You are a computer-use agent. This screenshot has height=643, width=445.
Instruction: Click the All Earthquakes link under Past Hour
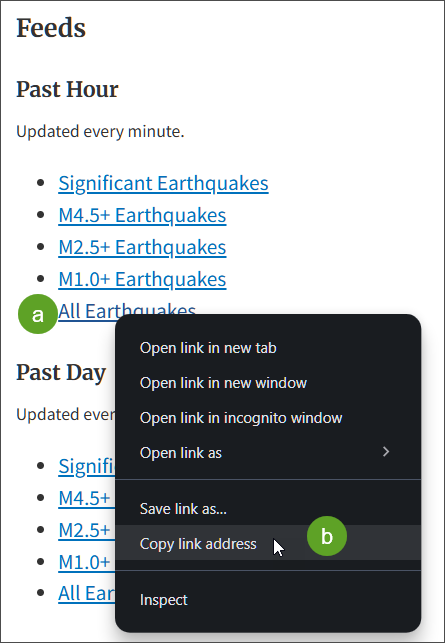127,310
